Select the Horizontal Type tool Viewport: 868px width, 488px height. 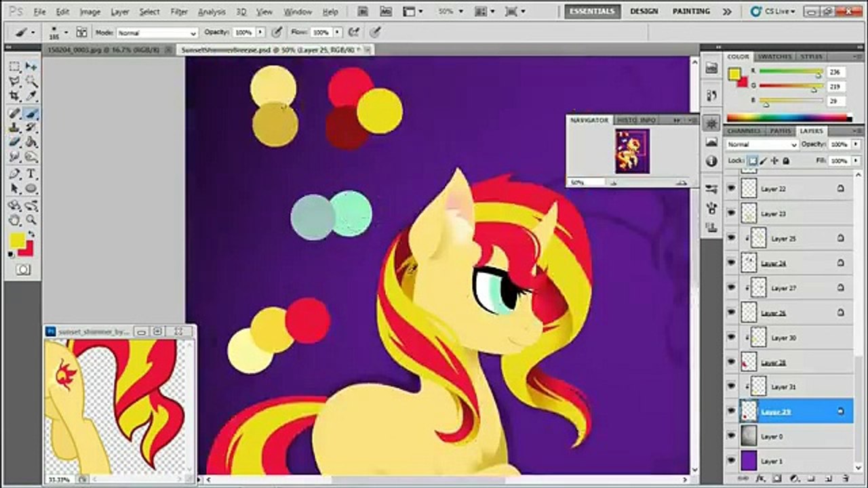(31, 174)
